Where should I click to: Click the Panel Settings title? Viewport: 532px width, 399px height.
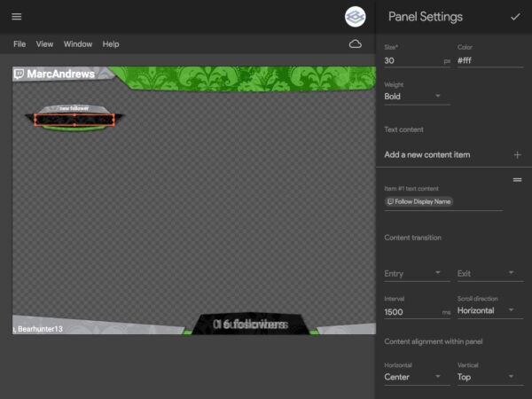(425, 17)
